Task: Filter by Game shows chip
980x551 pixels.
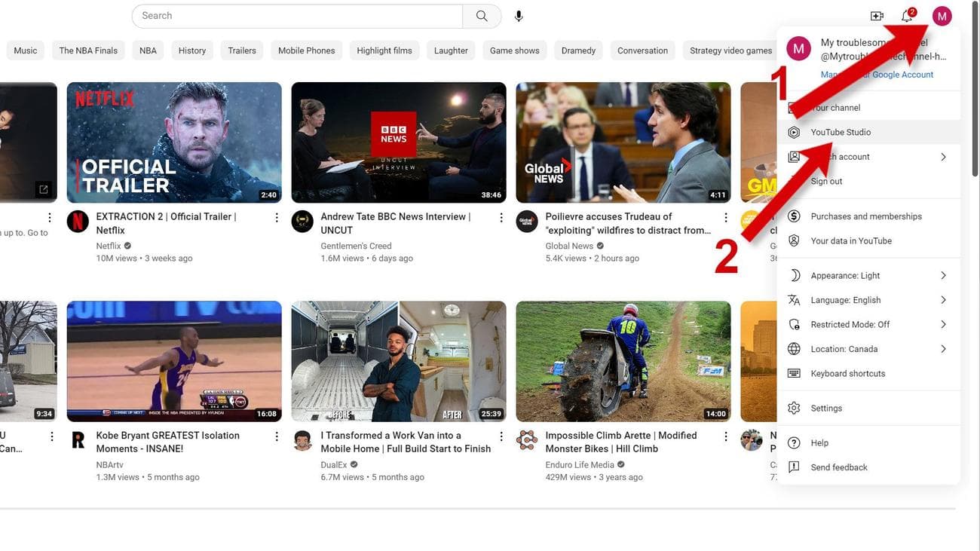Action: 515,51
